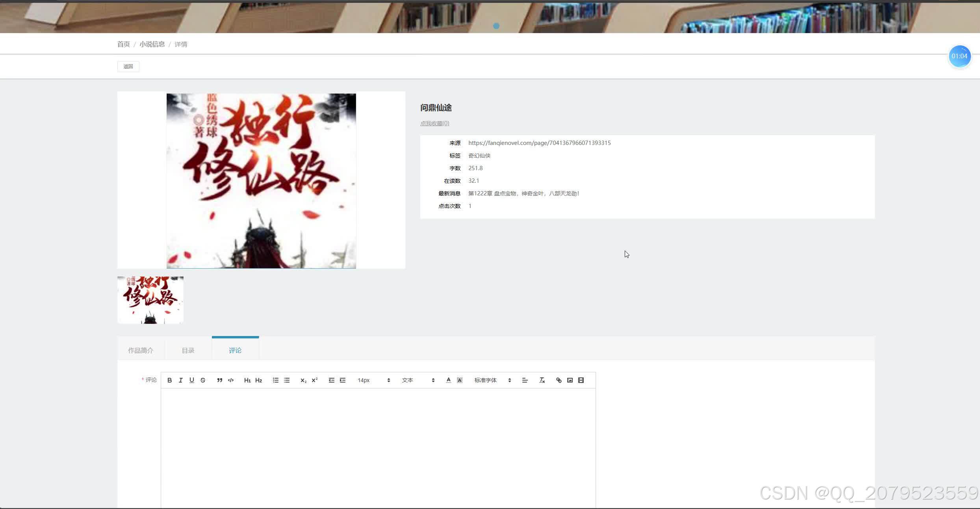Clear text formatting in editor
The width and height of the screenshot is (980, 509).
tap(542, 380)
